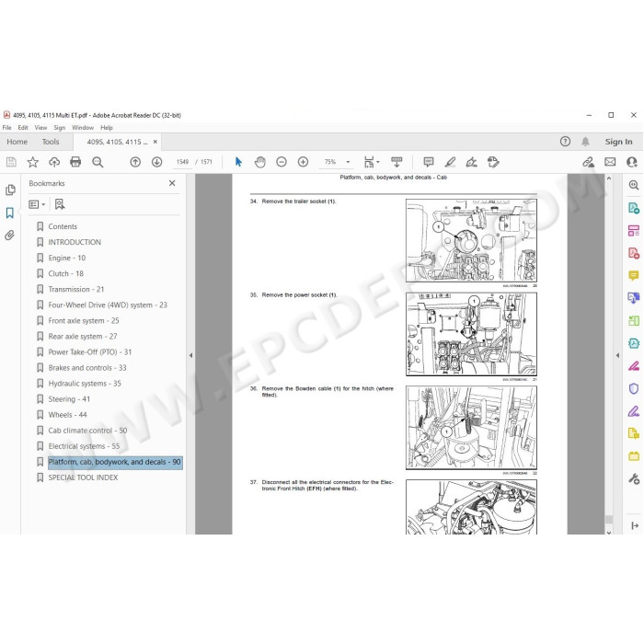Open the Export PDF tool in right pane
Viewport: 644px width, 644px height.
pyautogui.click(x=633, y=208)
